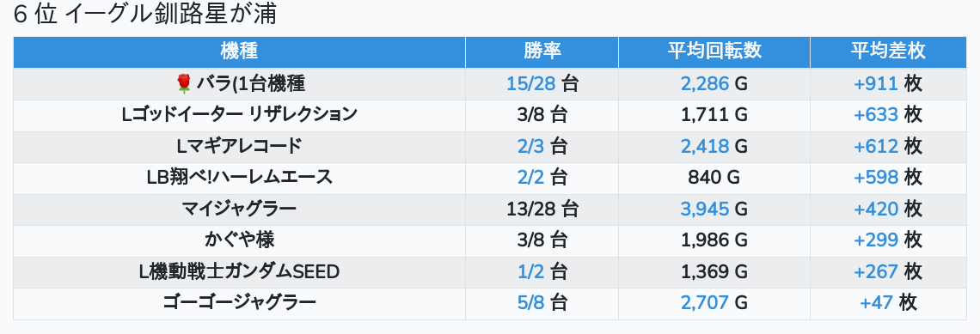Click the rose icon beside バラ
The height and width of the screenshot is (334, 980).
183,83
